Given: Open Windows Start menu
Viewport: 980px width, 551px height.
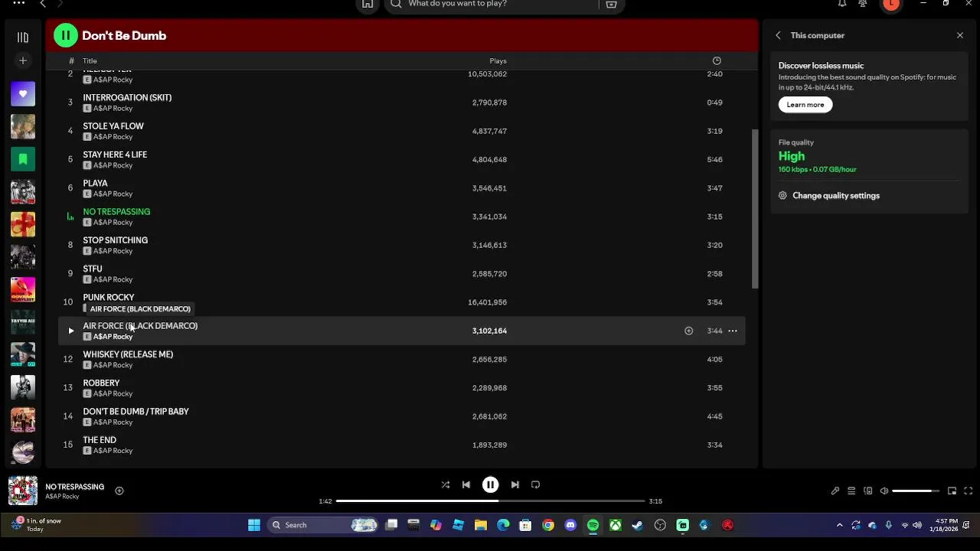Looking at the screenshot, I should [x=254, y=525].
